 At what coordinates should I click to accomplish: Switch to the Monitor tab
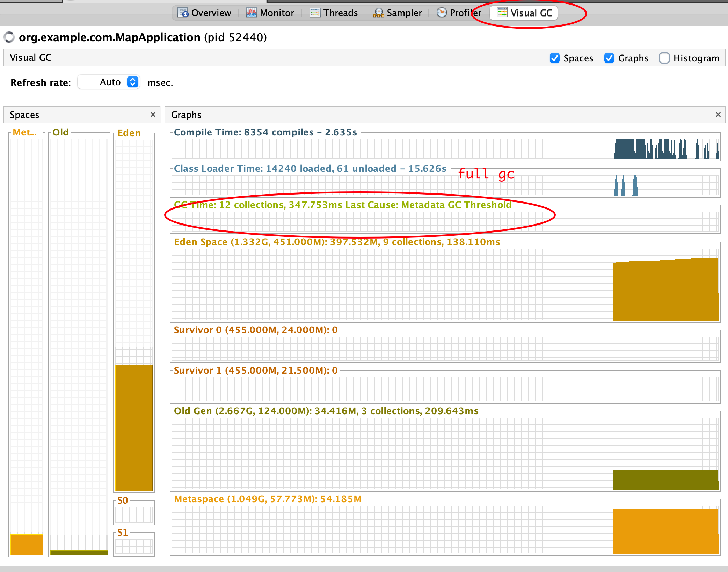tap(270, 13)
